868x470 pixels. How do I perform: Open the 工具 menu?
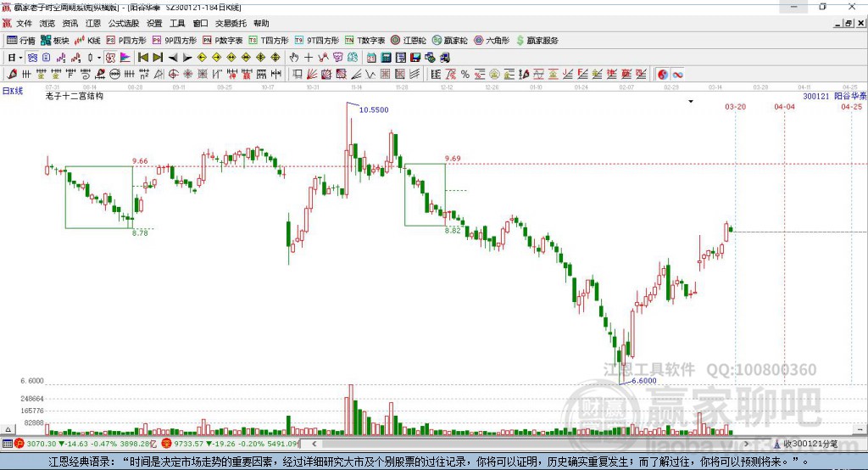click(x=177, y=23)
